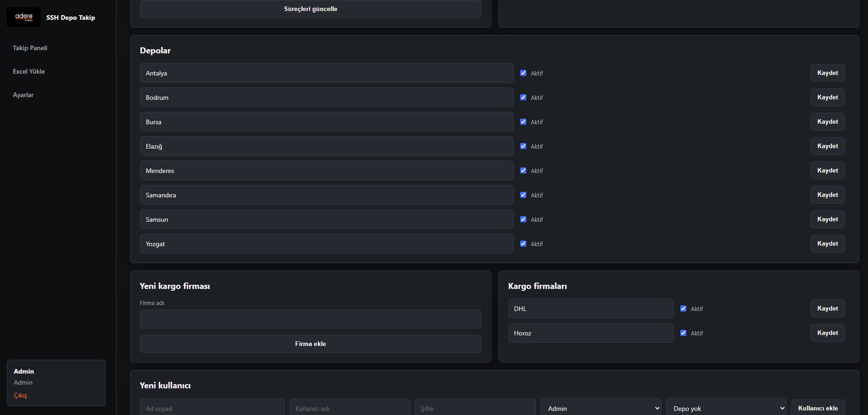This screenshot has height=415, width=868.
Task: Save the Antalya depot with Kaydet
Action: click(828, 73)
